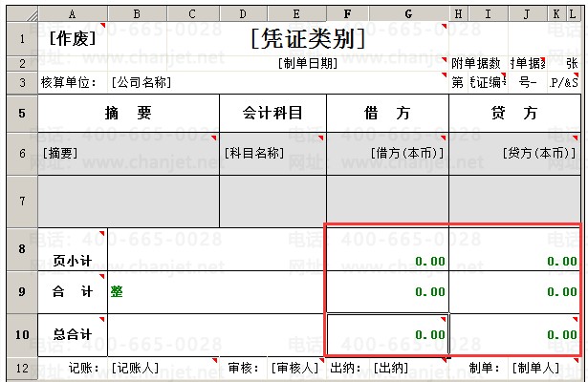Select row 3 header

coord(22,82)
